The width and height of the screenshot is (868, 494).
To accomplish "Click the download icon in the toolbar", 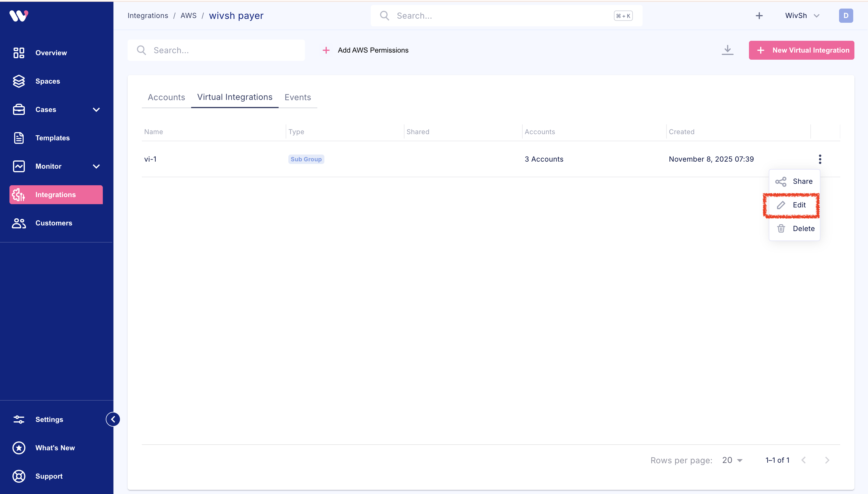I will pyautogui.click(x=727, y=50).
